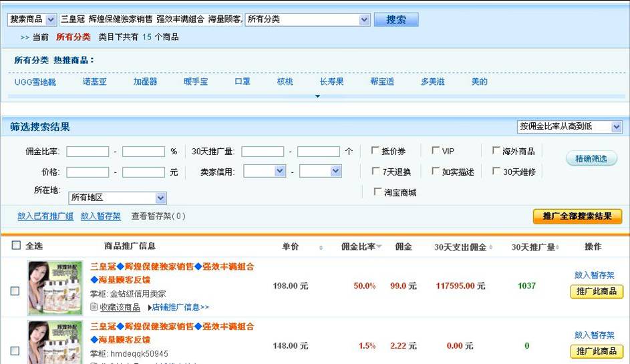Viewport: 630px width, 364px height.
Task: Open the 长寿果 hot product link
Action: 331,81
